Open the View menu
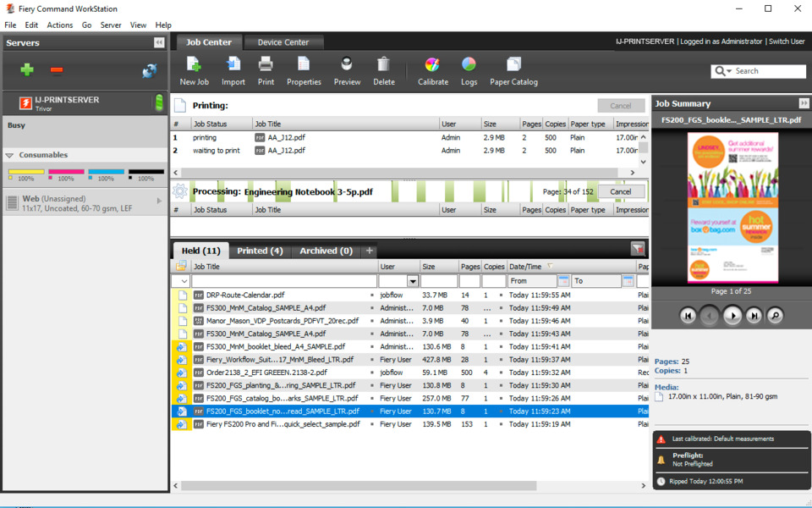 (138, 25)
